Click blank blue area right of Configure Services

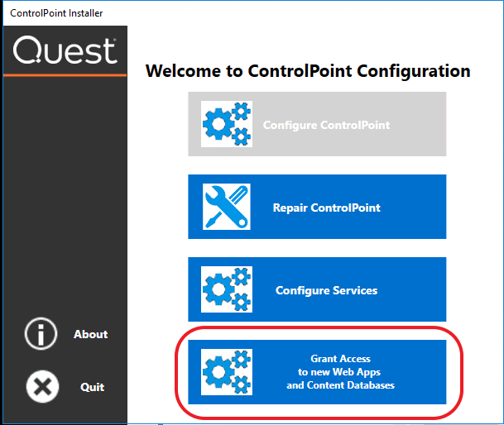pos(418,289)
